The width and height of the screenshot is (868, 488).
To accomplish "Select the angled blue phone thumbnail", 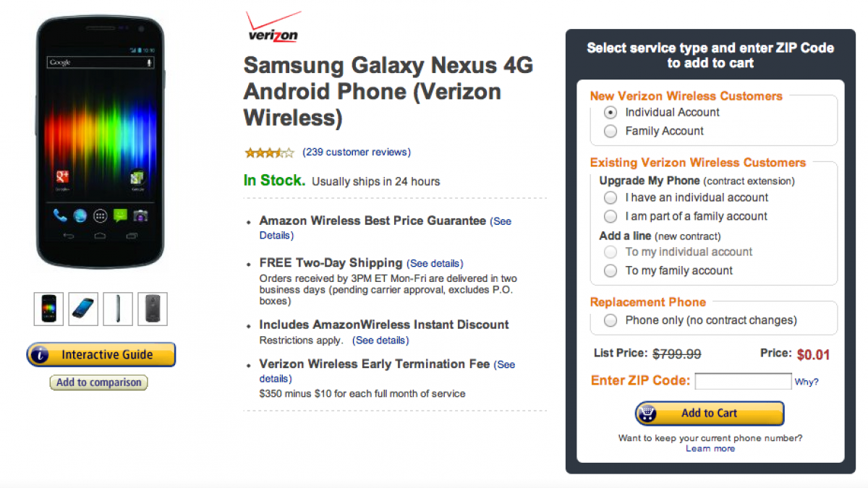I will (x=84, y=309).
